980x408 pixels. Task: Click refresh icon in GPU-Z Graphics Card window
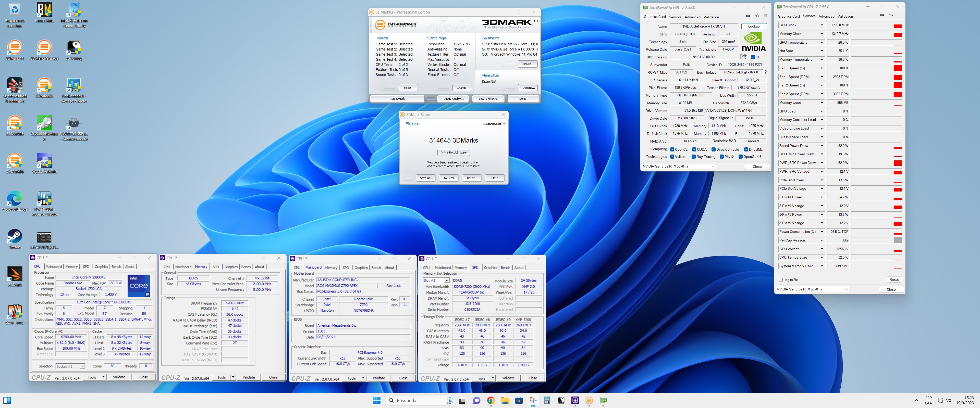(x=757, y=16)
